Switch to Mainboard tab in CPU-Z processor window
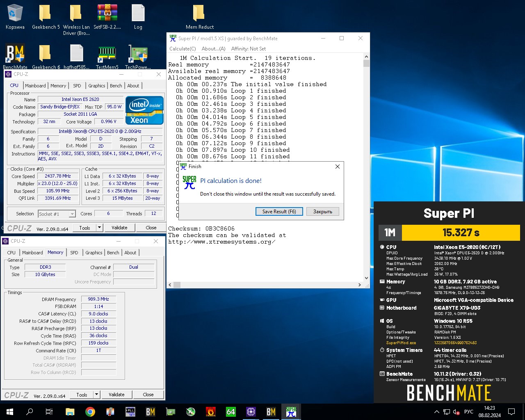 (35, 86)
